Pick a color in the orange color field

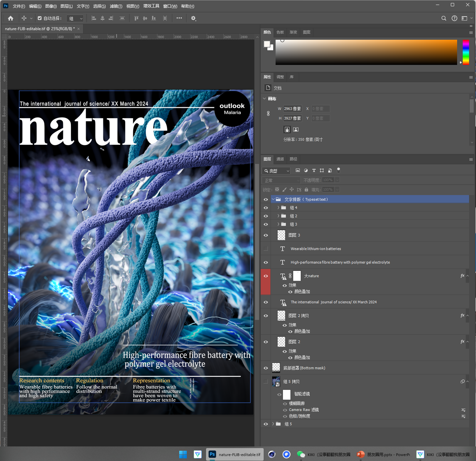coord(366,52)
